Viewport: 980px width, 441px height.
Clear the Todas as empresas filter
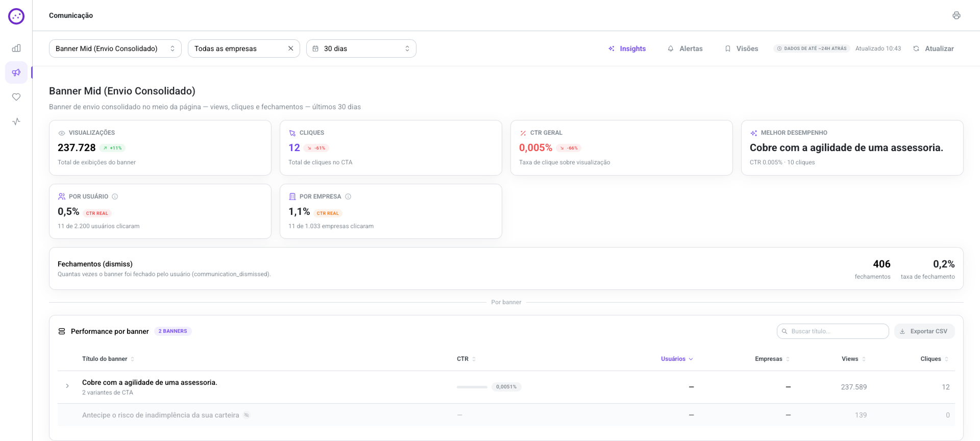click(290, 48)
